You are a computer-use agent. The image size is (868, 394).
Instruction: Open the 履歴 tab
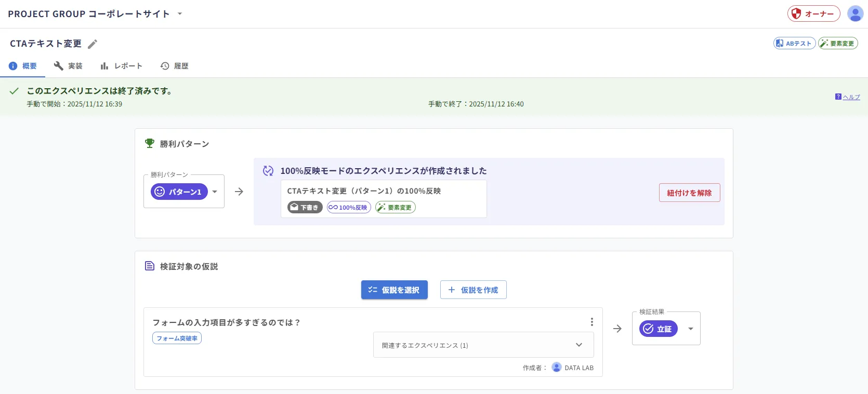pyautogui.click(x=175, y=66)
